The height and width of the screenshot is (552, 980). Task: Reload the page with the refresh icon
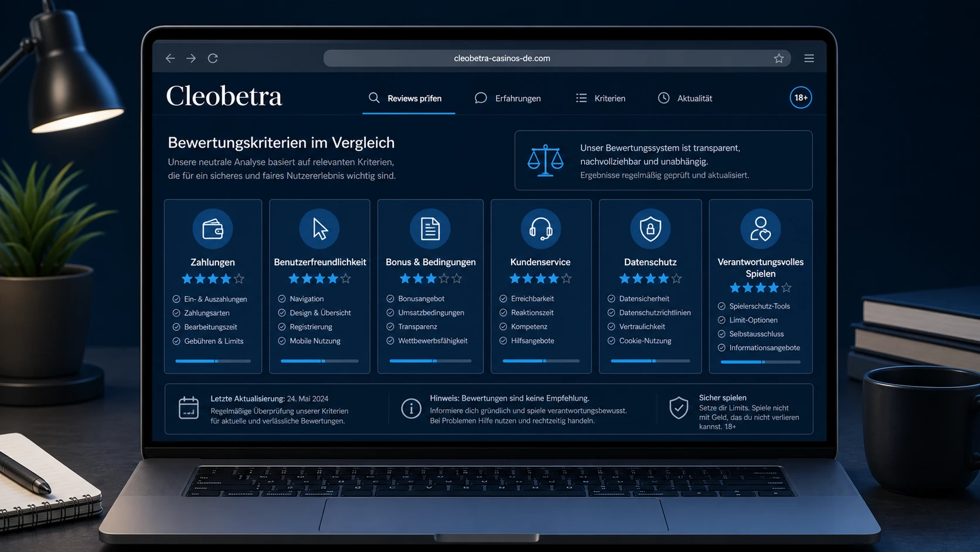click(213, 58)
